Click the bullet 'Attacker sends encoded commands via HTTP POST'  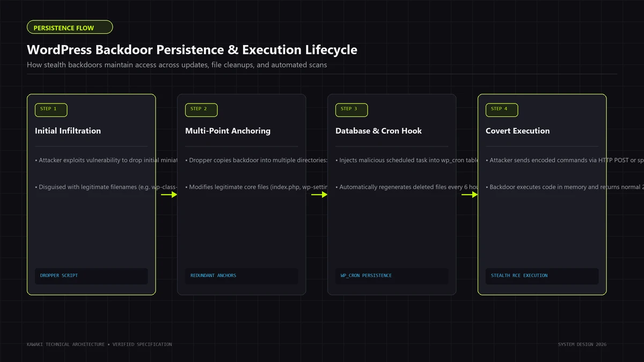tap(565, 160)
